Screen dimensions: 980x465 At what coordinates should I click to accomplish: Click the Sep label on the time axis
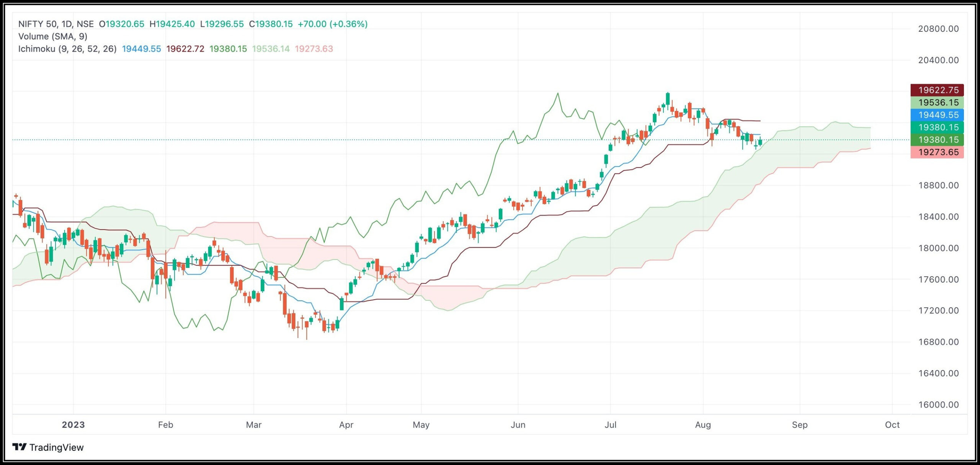pos(800,425)
